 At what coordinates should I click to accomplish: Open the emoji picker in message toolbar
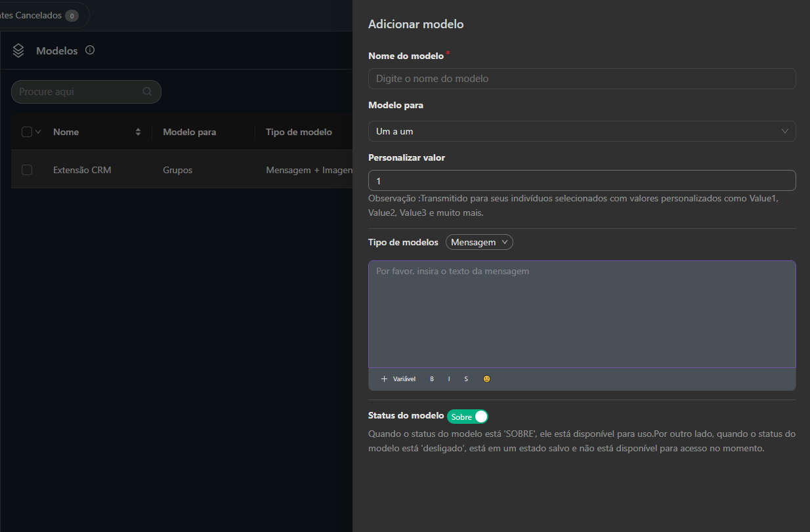486,379
